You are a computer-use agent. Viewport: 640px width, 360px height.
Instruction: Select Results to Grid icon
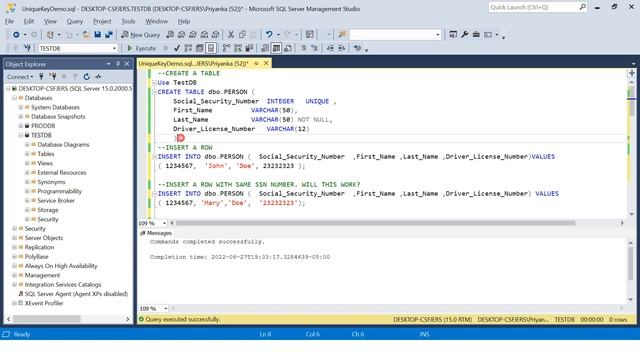point(276,48)
